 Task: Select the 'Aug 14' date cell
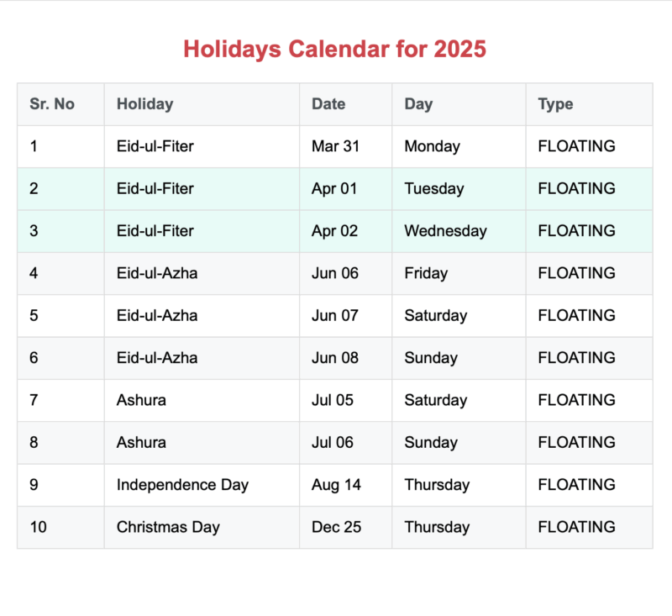pyautogui.click(x=336, y=485)
